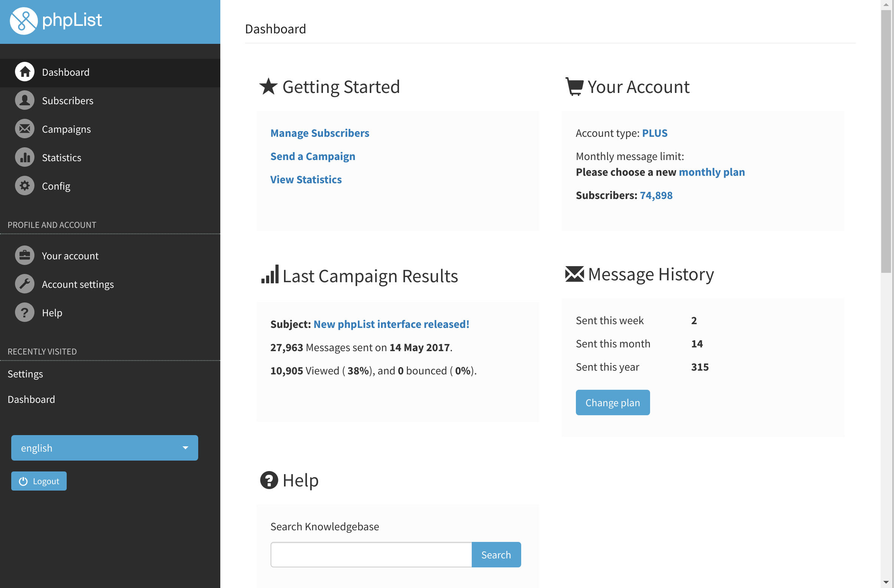Click the Subscribers person icon
The height and width of the screenshot is (588, 894).
coord(25,100)
